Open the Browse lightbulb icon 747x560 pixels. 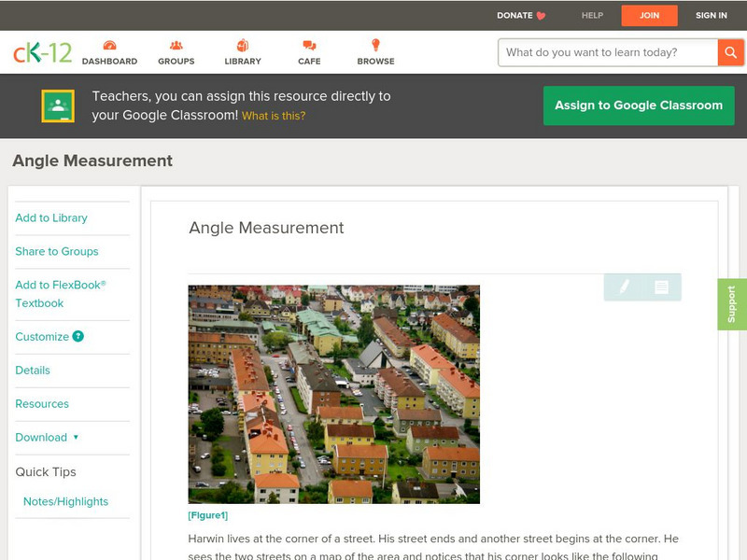point(375,46)
